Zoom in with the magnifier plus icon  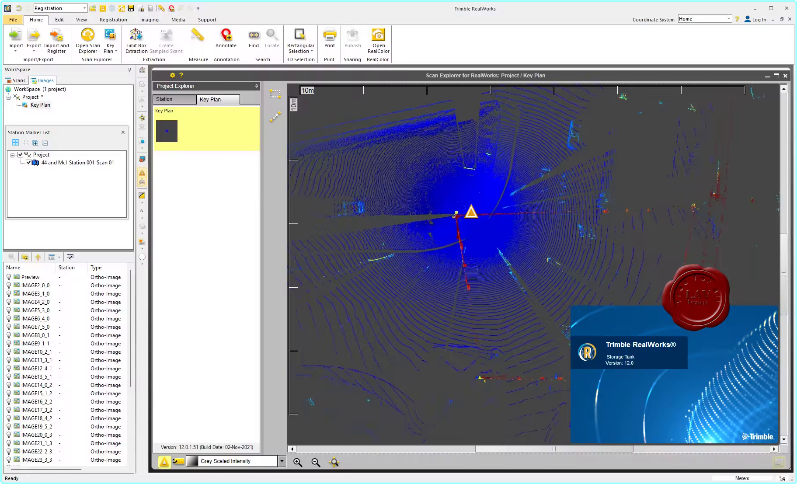pyautogui.click(x=297, y=461)
